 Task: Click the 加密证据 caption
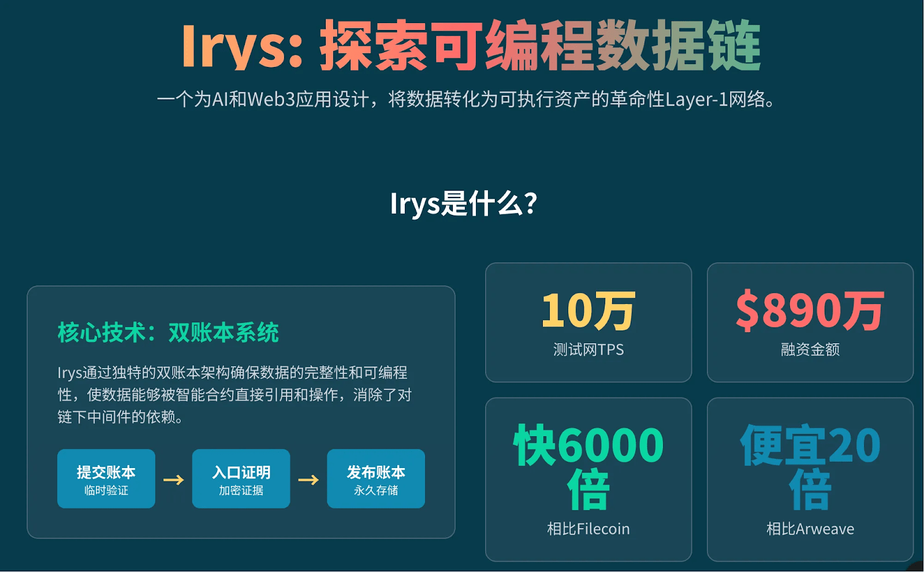(x=241, y=491)
